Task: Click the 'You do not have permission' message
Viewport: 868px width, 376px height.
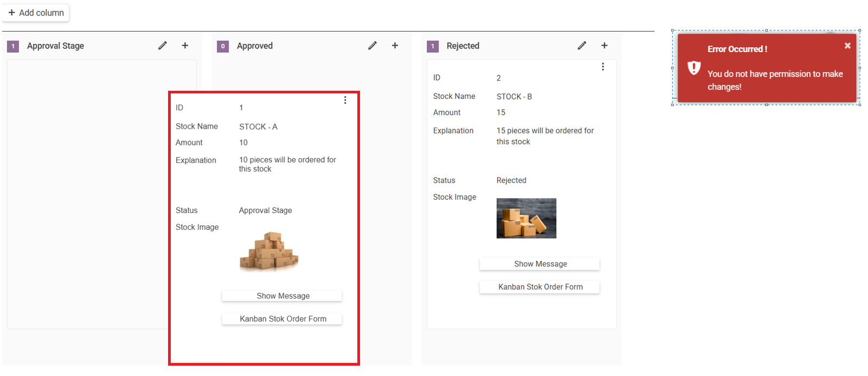Action: pyautogui.click(x=775, y=80)
